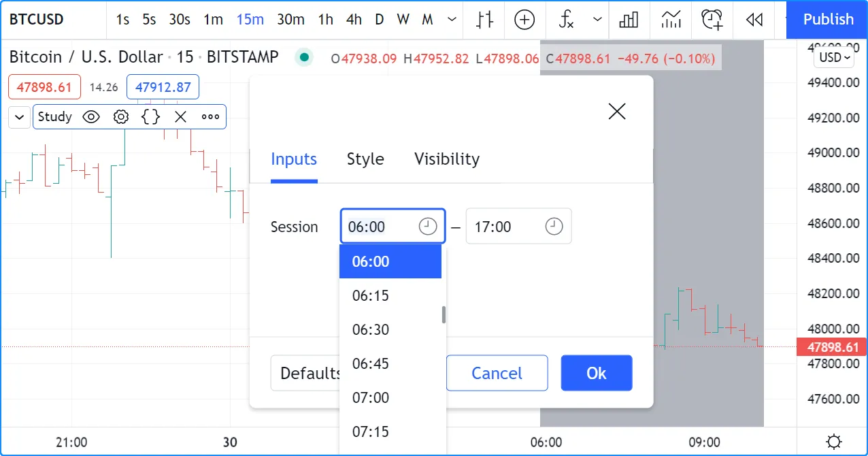
Task: Switch to the Style tab
Action: (x=365, y=159)
